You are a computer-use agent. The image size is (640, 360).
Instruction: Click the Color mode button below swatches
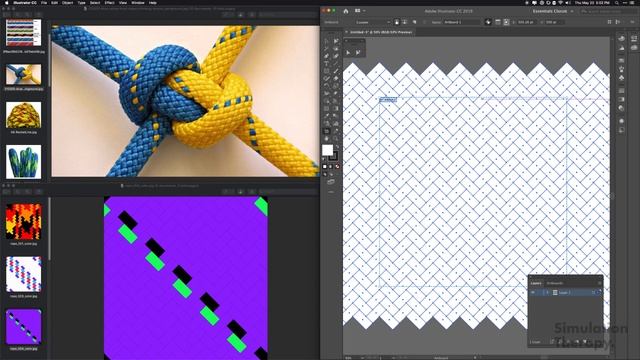click(x=324, y=167)
